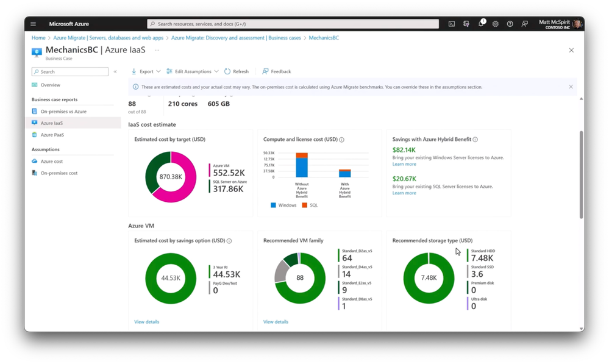Click the Azure cost cloud icon
Screen dimensions: 609x364
35,161
